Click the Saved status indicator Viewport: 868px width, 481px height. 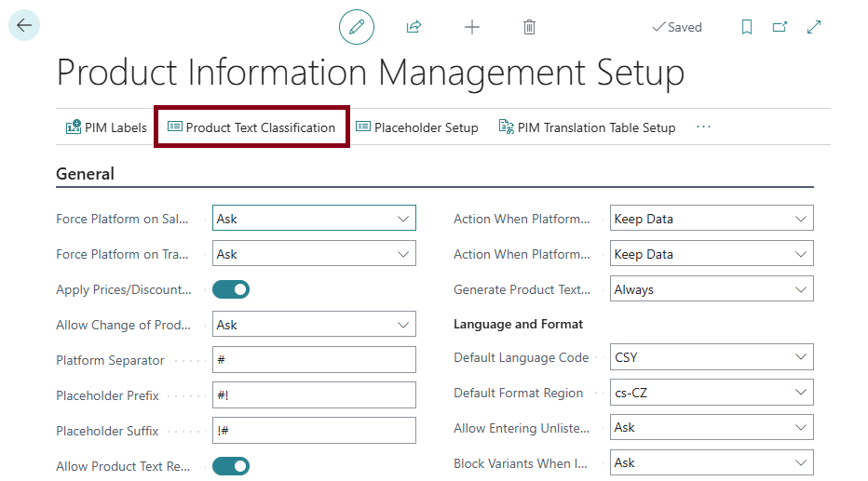point(677,27)
